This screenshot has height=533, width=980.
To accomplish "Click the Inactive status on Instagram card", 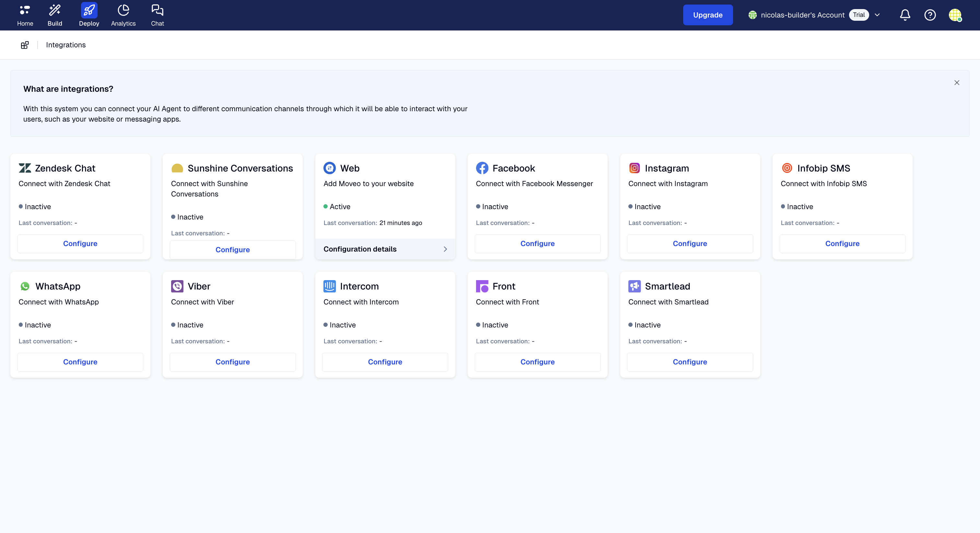I will pos(645,207).
